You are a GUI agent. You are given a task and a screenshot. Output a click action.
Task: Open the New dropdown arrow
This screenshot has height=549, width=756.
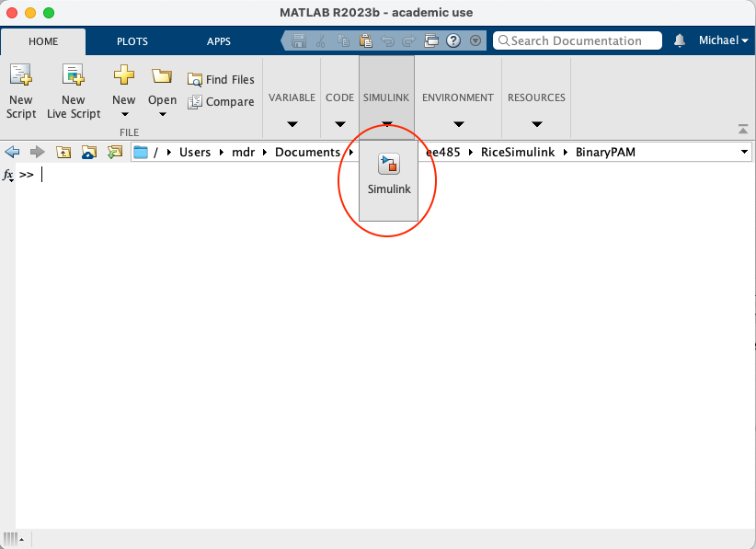(x=124, y=115)
